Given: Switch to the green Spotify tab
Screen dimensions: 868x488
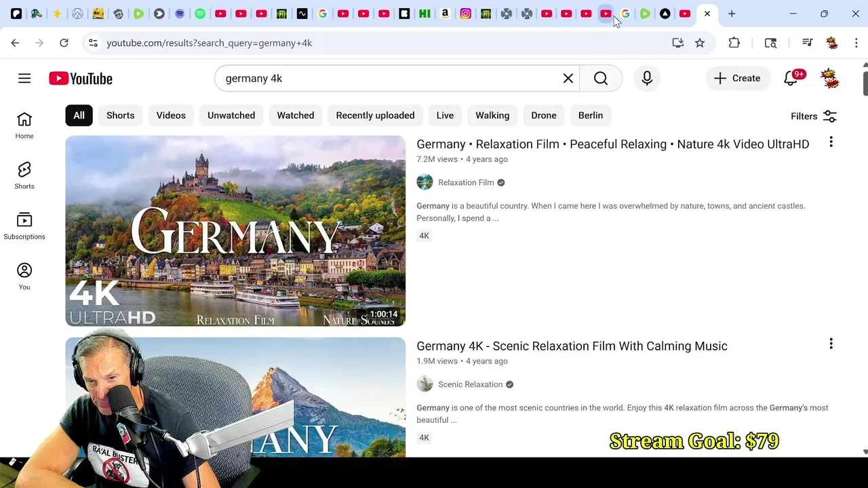Looking at the screenshot, I should tap(200, 14).
